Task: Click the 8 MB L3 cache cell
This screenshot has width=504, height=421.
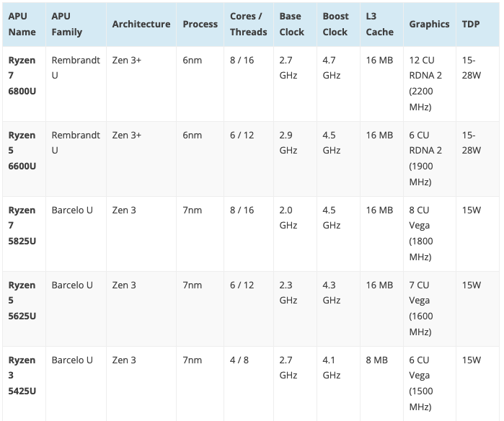Action: [x=376, y=360]
